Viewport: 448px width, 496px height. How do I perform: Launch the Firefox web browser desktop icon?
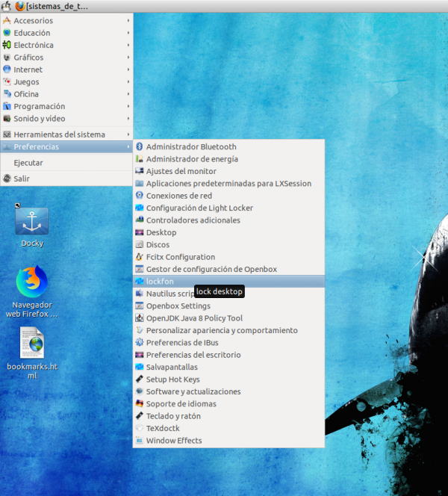[32, 282]
